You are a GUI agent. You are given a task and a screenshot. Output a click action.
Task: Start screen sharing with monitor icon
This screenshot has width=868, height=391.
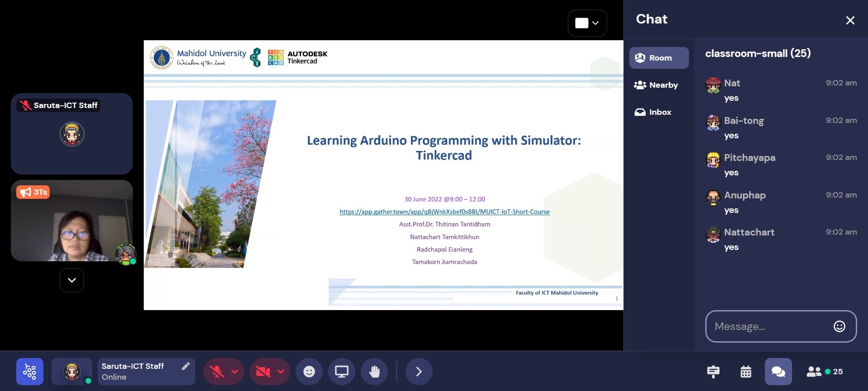[342, 372]
